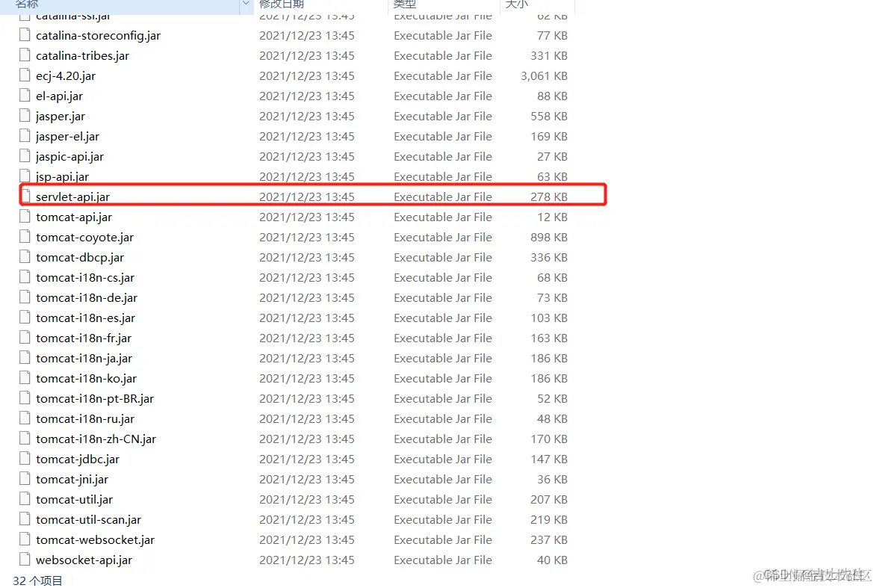Click the 32 个项目 status bar count
Screen dimensions: 877x588
(37, 581)
